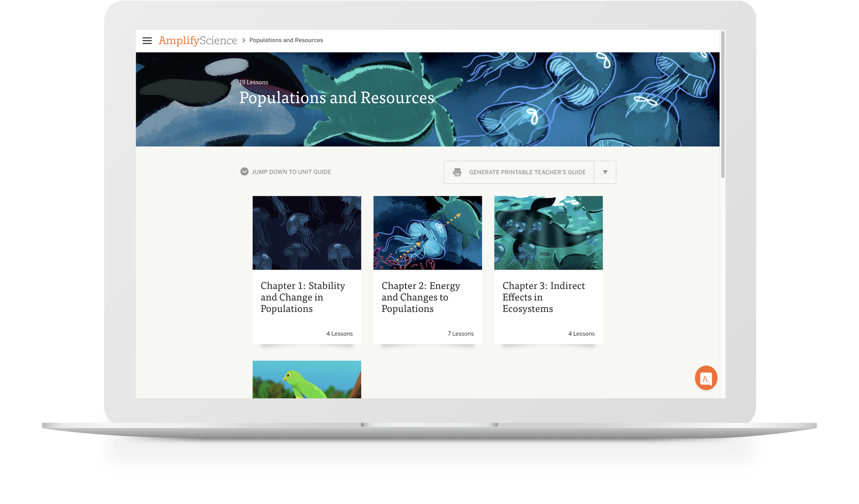
Task: Click the green parrot chapter thumbnail
Action: point(306,379)
